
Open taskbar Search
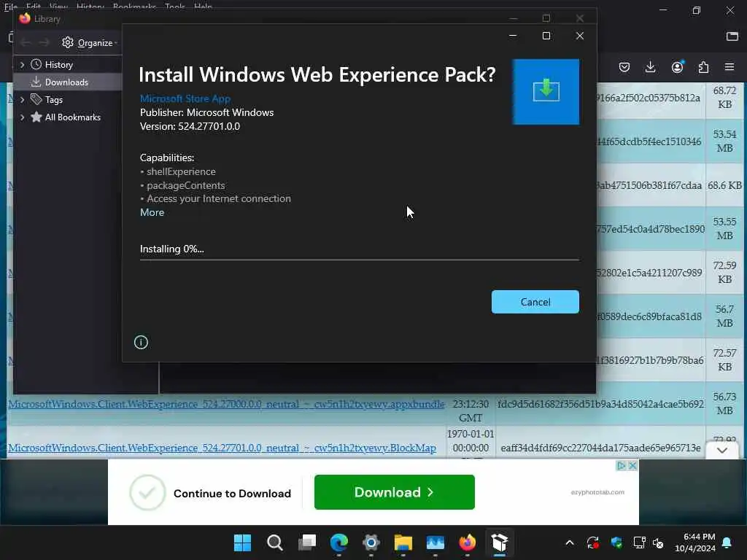275,542
